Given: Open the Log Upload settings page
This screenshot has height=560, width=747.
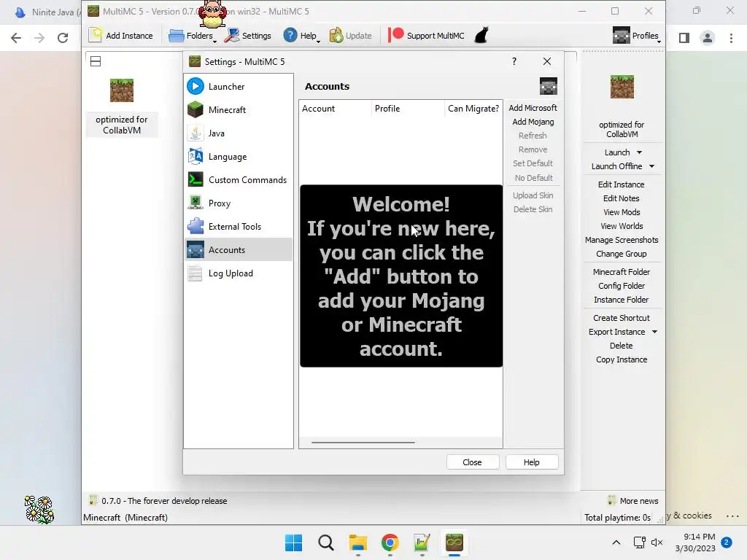Looking at the screenshot, I should point(239,273).
